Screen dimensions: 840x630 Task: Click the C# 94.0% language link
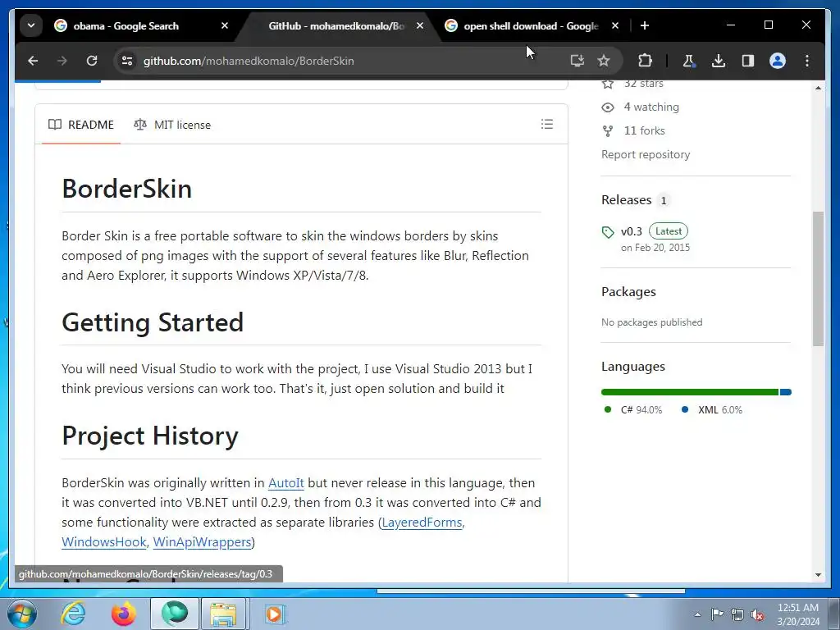pyautogui.click(x=633, y=410)
